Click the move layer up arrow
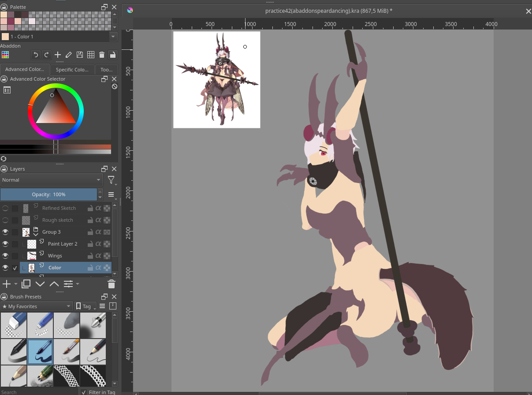This screenshot has height=395, width=532. coord(54,284)
